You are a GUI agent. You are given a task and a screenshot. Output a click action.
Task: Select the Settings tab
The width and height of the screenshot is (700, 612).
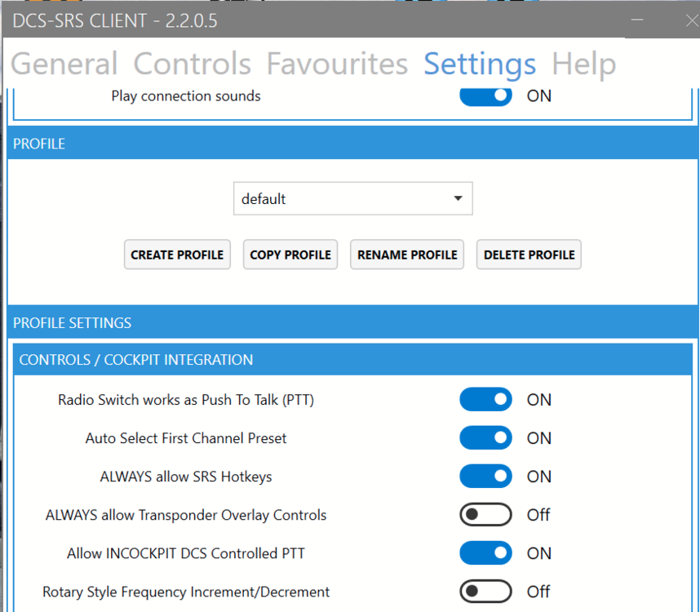(480, 64)
